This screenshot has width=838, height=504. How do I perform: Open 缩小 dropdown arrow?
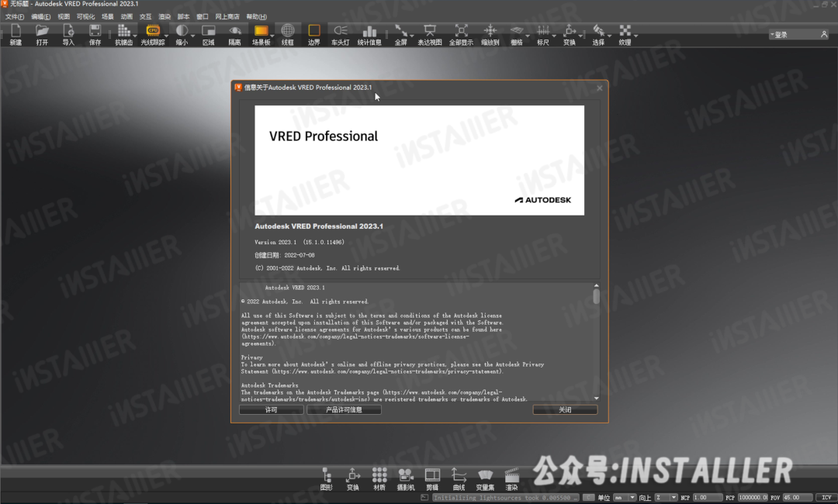[x=192, y=36]
